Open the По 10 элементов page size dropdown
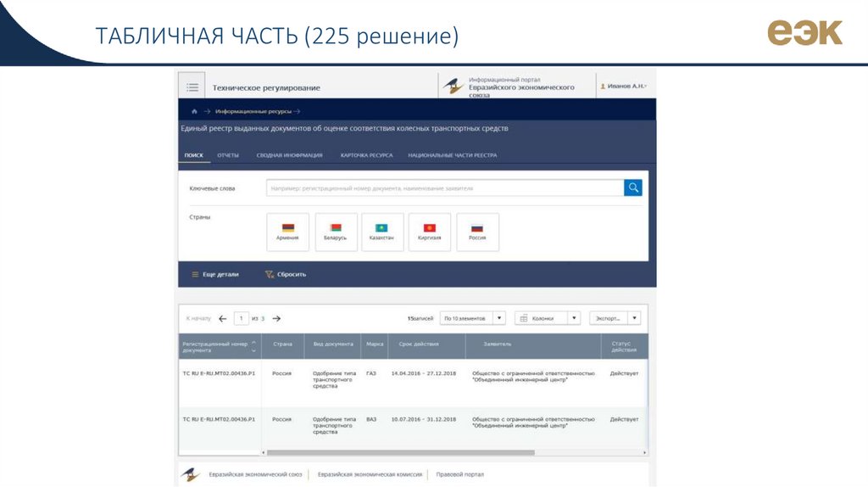Image resolution: width=868 pixels, height=487 pixels. (x=472, y=318)
